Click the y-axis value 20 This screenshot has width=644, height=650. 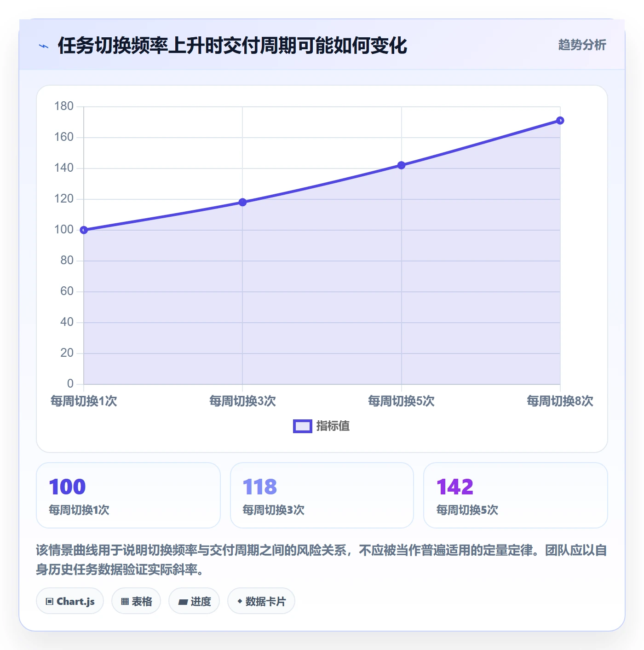click(x=67, y=353)
